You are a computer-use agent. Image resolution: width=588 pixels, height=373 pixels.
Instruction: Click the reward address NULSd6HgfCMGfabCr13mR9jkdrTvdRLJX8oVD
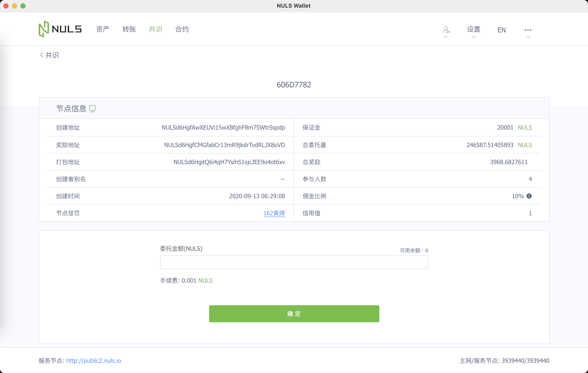(x=224, y=145)
